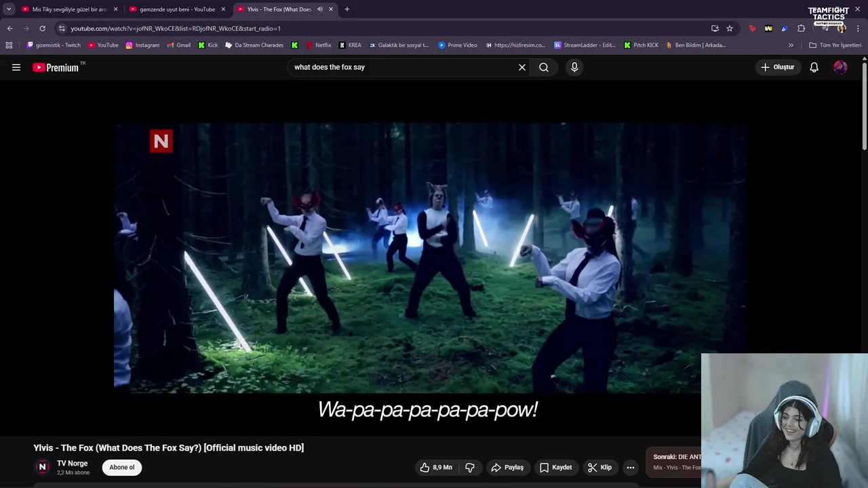Screen dimensions: 868x488
Task: Clear the search box with the X
Action: tap(522, 67)
